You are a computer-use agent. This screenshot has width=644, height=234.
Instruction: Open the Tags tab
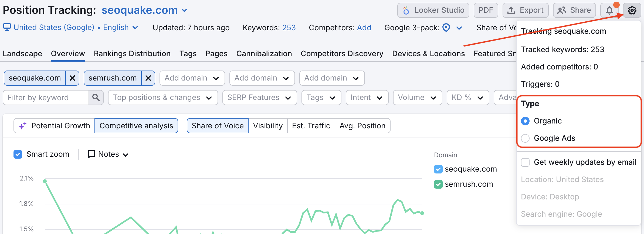[x=188, y=54]
